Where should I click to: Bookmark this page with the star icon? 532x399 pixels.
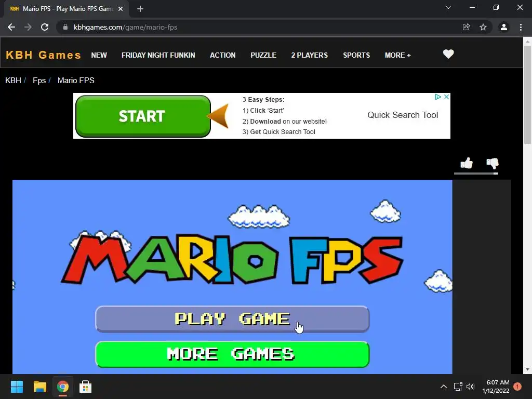483,27
